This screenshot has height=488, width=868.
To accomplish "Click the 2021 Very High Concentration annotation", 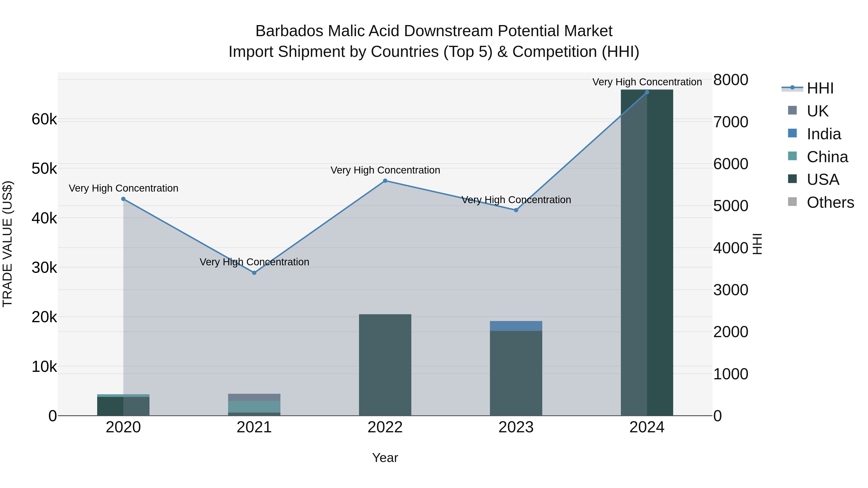I will click(x=254, y=262).
